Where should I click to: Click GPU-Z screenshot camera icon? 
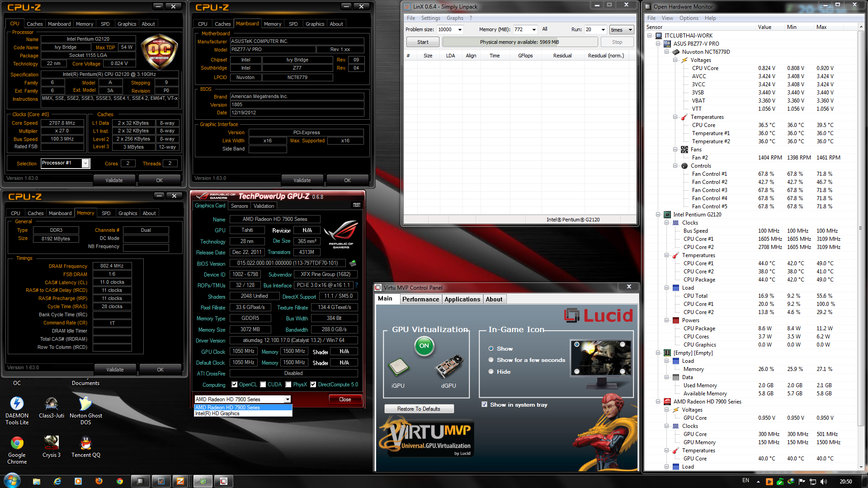point(356,205)
